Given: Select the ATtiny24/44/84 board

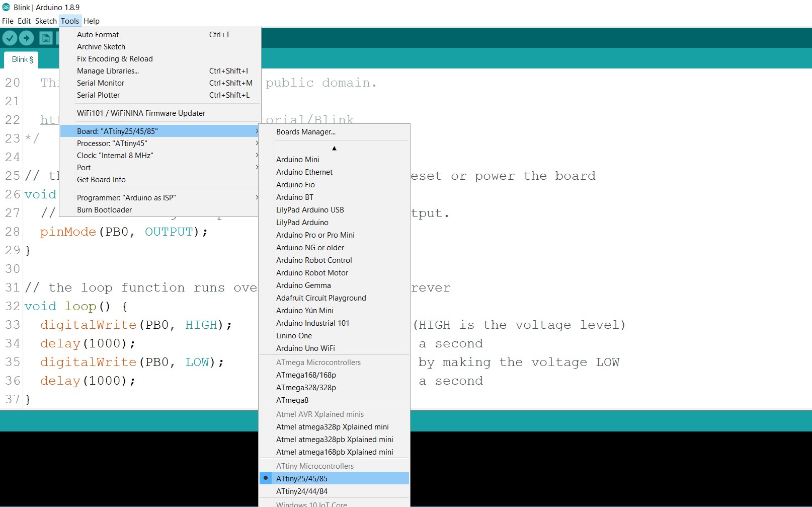Looking at the screenshot, I should pos(334,491).
